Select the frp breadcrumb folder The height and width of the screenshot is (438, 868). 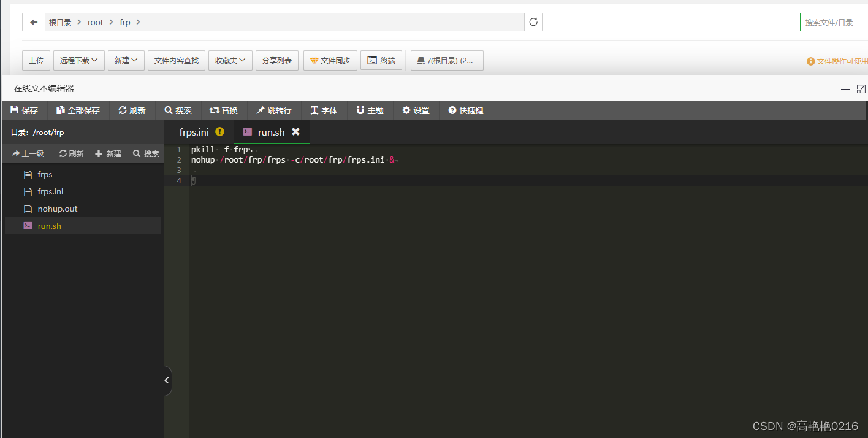point(125,22)
